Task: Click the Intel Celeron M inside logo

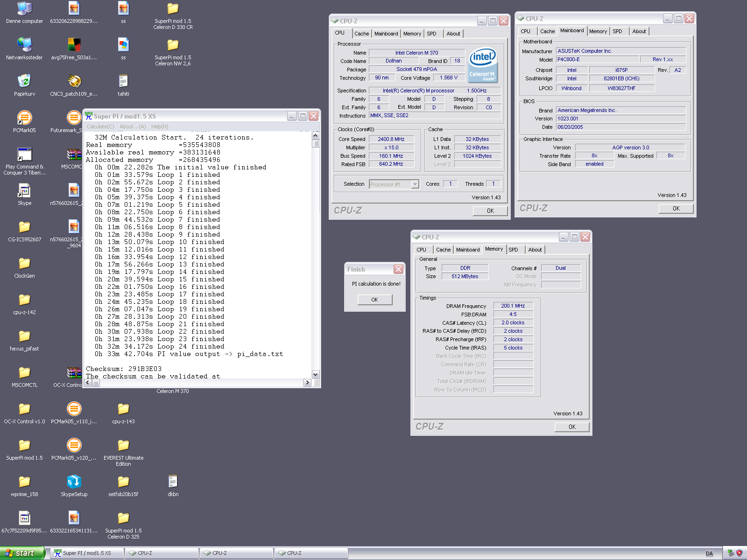Action: tap(483, 65)
